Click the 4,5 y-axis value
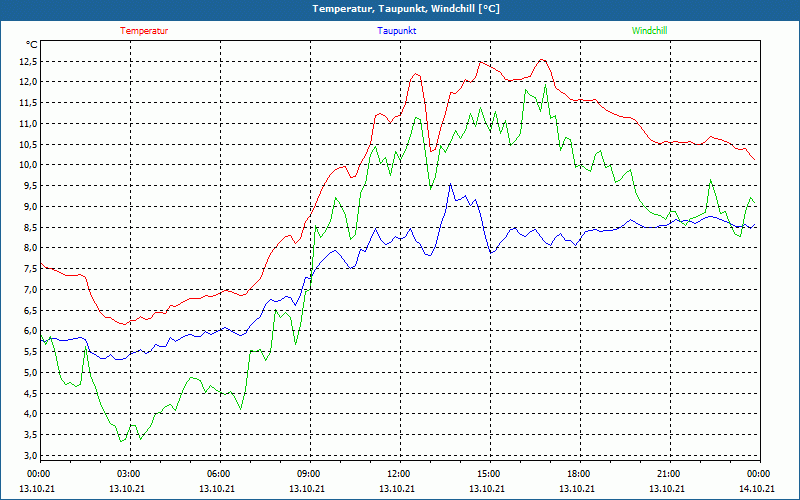The width and height of the screenshot is (800, 500). click(31, 393)
